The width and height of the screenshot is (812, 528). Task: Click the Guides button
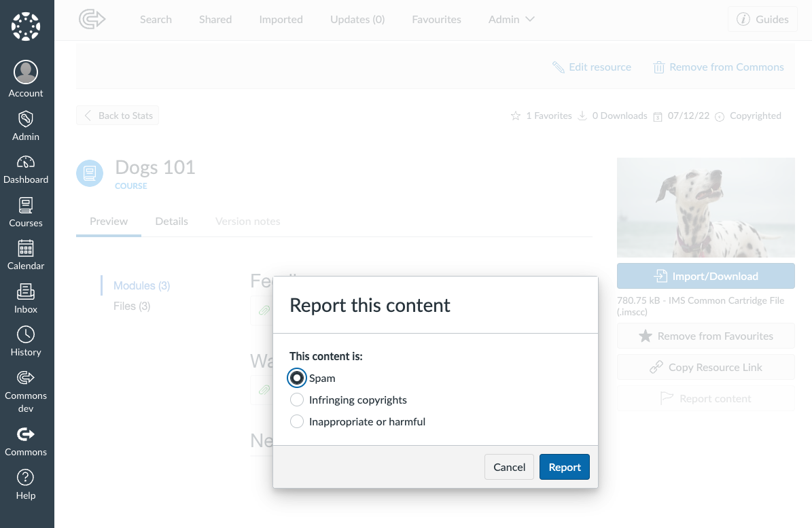(x=762, y=19)
